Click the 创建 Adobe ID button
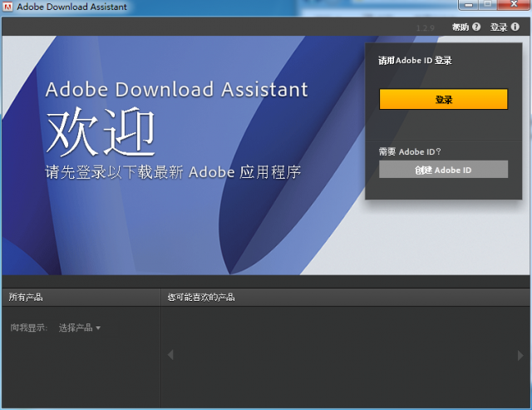Image resolution: width=532 pixels, height=410 pixels. click(443, 170)
